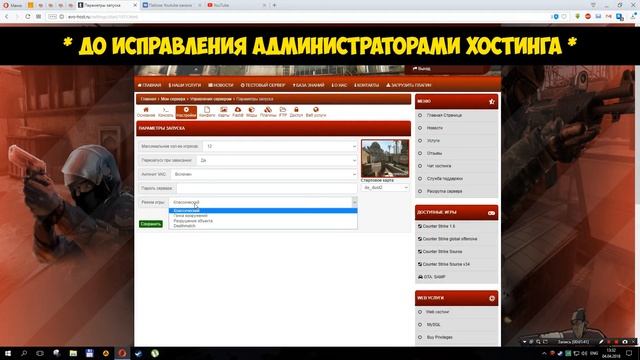Switch to the YouTube browser tab

coord(236,5)
